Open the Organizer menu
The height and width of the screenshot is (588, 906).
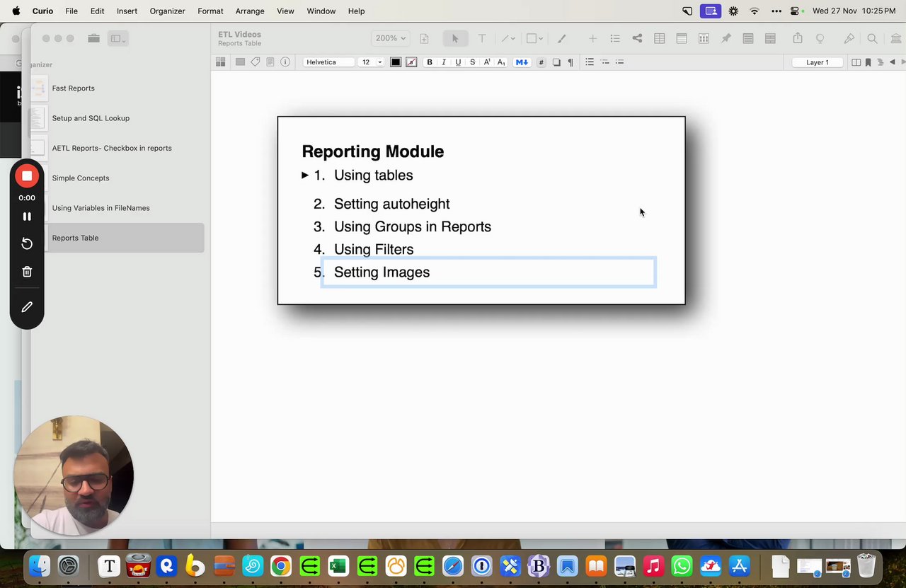167,11
